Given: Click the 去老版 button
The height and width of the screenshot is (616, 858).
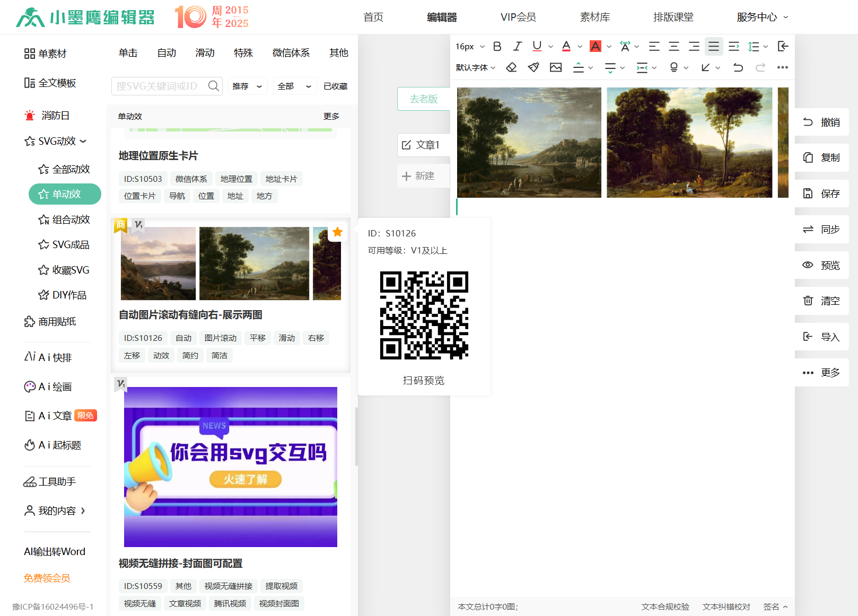Looking at the screenshot, I should click(423, 99).
